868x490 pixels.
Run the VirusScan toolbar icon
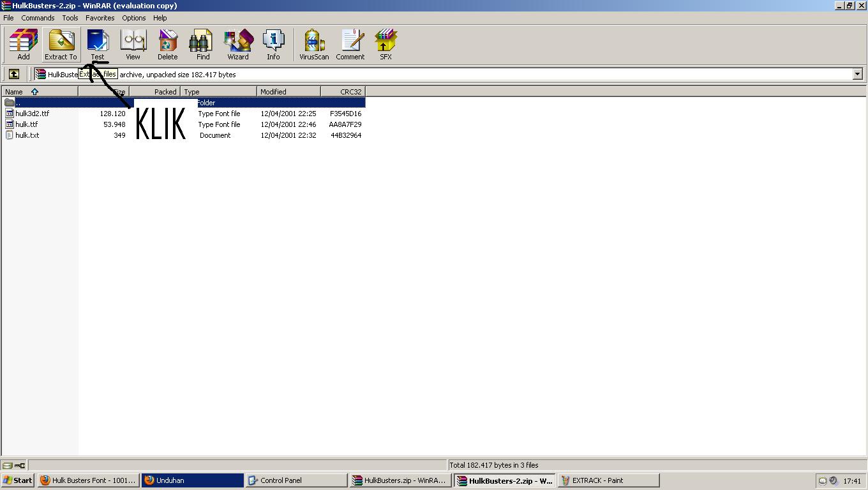point(314,44)
